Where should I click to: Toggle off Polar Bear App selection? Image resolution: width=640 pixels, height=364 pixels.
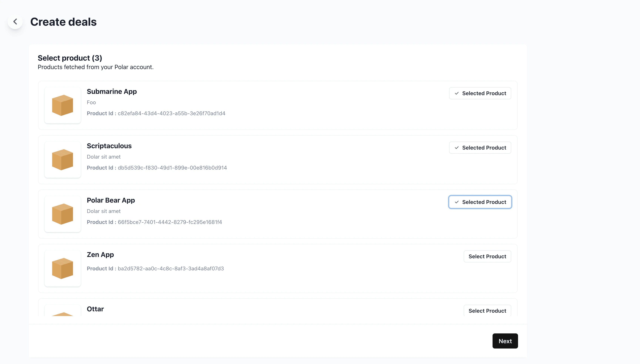pyautogui.click(x=480, y=202)
